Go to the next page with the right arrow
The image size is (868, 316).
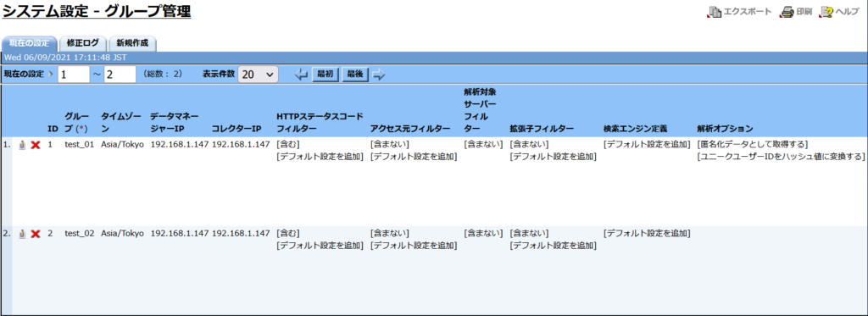[379, 75]
